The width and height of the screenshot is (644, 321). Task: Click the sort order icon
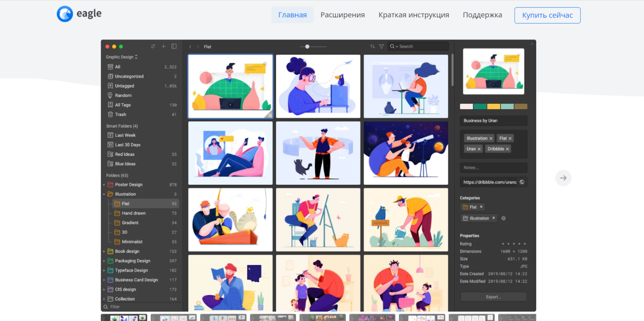(x=372, y=46)
